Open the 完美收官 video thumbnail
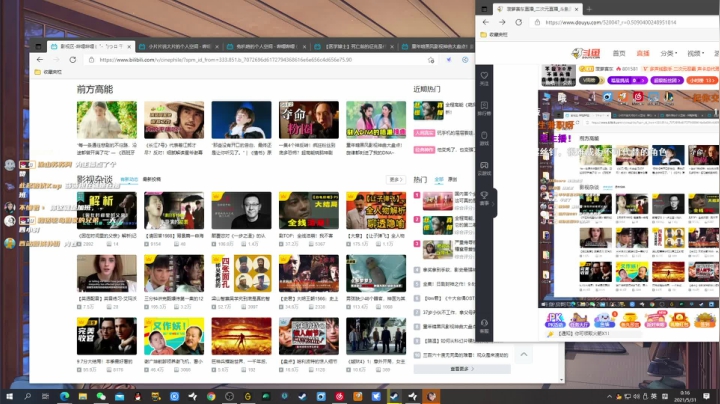The image size is (720, 404). click(x=107, y=336)
